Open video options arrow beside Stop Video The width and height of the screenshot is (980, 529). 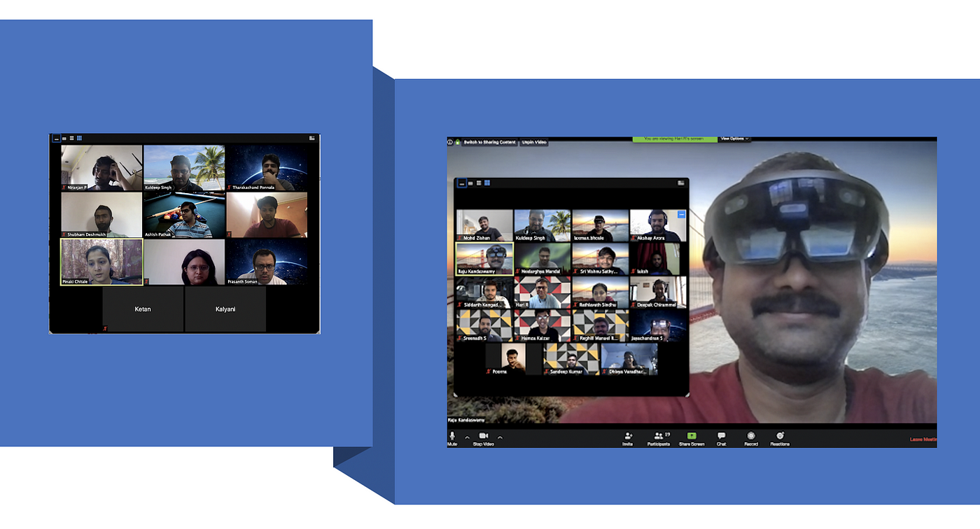coord(500,438)
